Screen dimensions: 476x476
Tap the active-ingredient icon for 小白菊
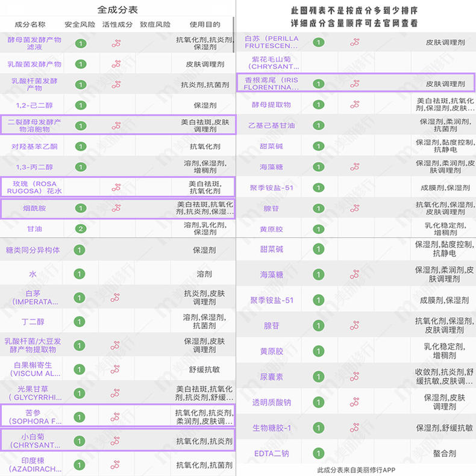115,441
